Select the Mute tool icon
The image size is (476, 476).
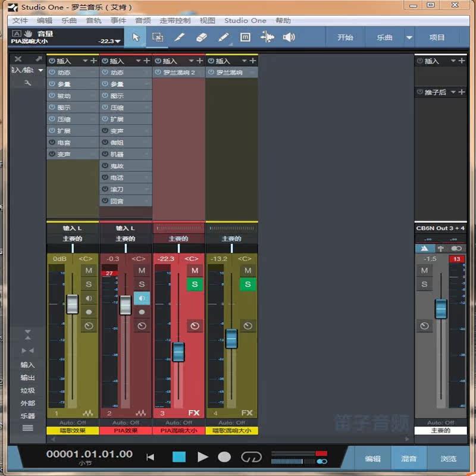click(245, 37)
